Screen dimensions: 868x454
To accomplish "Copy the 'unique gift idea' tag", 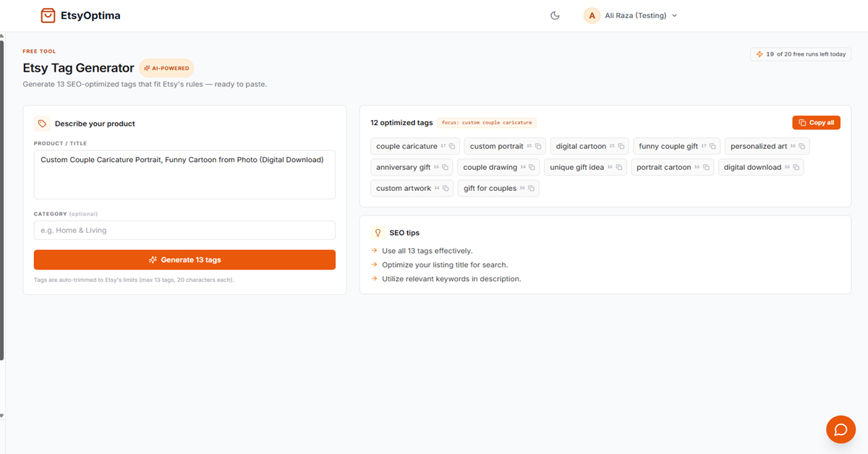I will (x=619, y=168).
